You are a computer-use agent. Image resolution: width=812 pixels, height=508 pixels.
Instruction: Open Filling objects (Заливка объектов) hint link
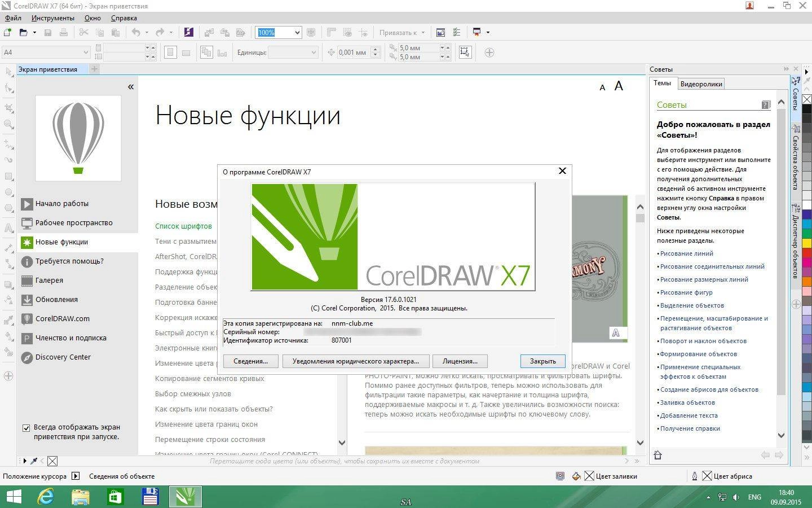point(687,403)
